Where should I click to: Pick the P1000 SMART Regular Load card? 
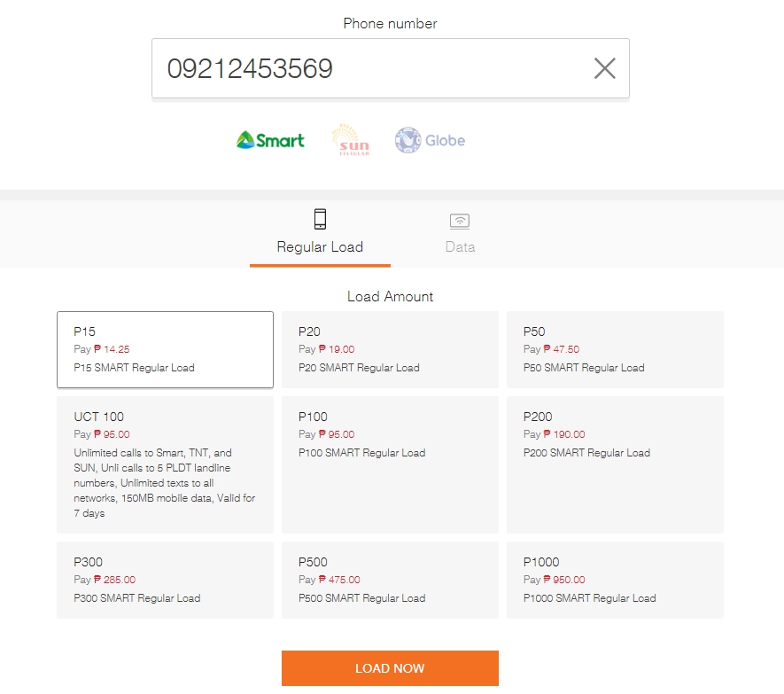tap(615, 580)
